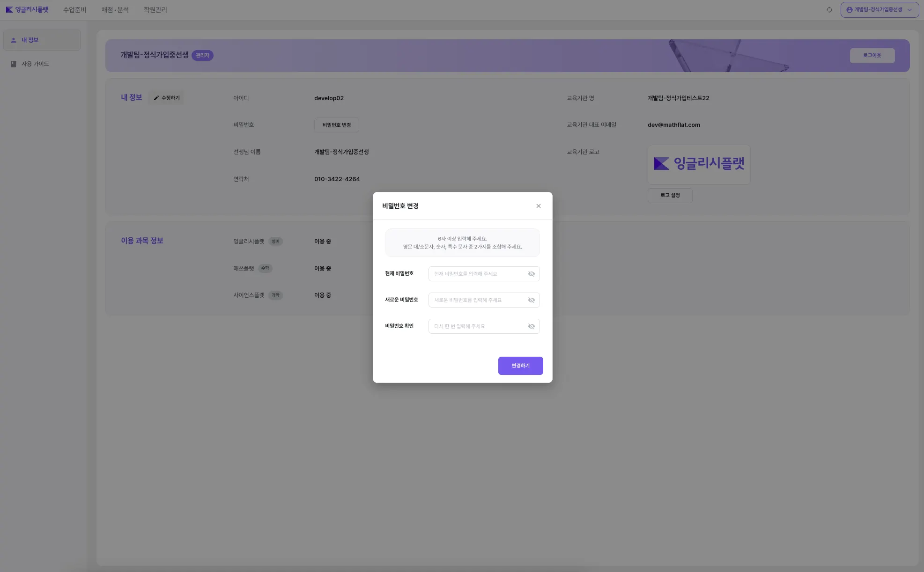Click the person icon beside 내 정보
This screenshot has width=924, height=572.
[x=14, y=40]
